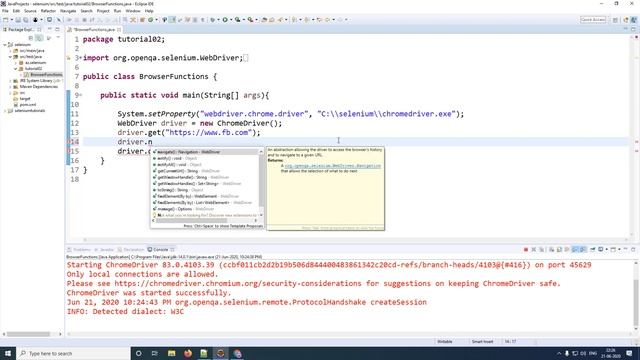Minimize the Package Explorer view
640x360 pixels.
pos(49,29)
